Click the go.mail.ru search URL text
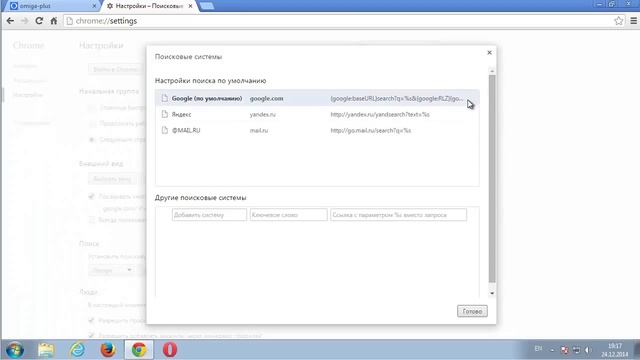 371,130
